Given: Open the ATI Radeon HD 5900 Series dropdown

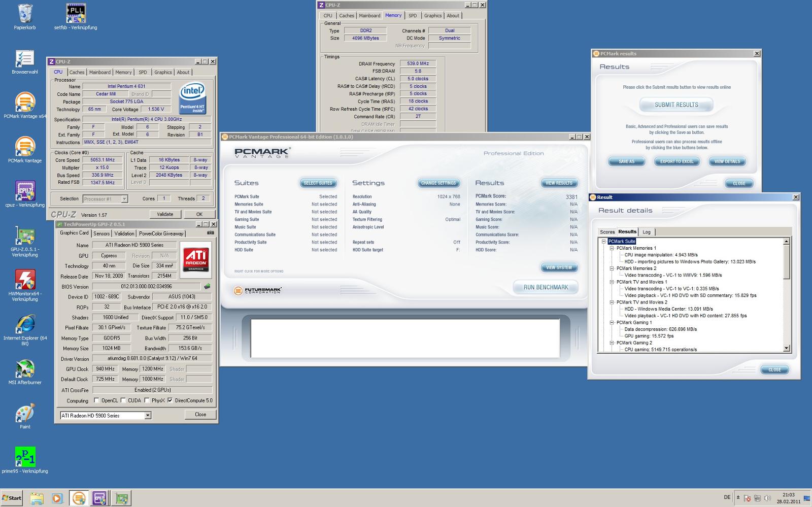Looking at the screenshot, I should point(148,416).
